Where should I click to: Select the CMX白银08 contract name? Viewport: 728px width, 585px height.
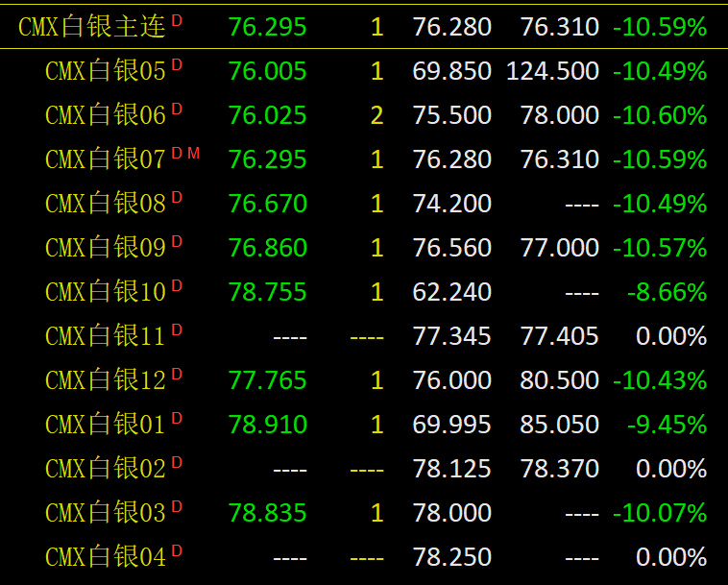click(x=106, y=204)
